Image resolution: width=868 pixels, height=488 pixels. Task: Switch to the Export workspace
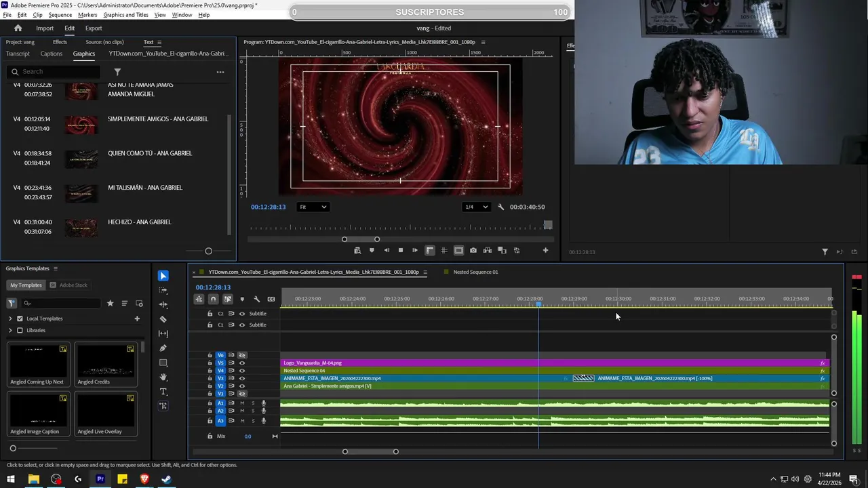pyautogui.click(x=94, y=28)
